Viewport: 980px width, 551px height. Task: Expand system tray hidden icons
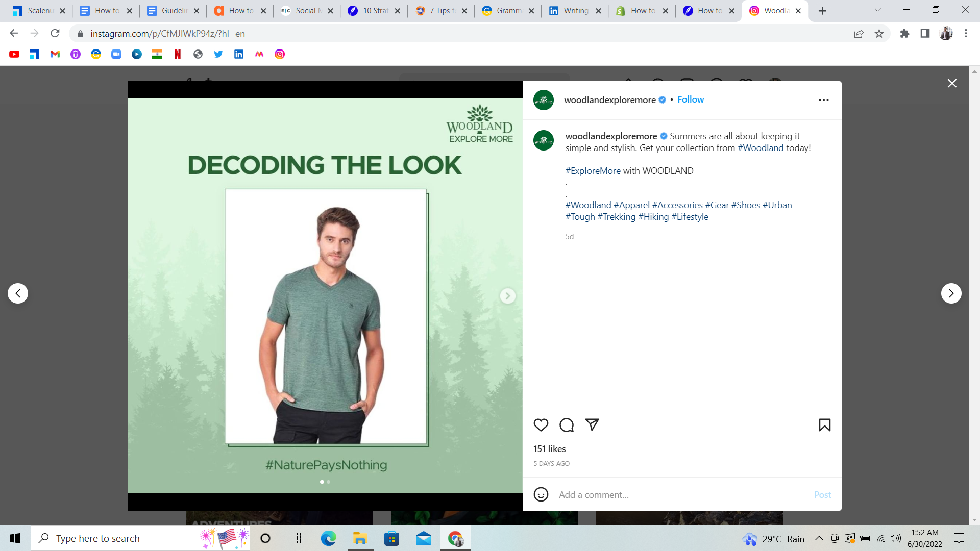tap(819, 538)
